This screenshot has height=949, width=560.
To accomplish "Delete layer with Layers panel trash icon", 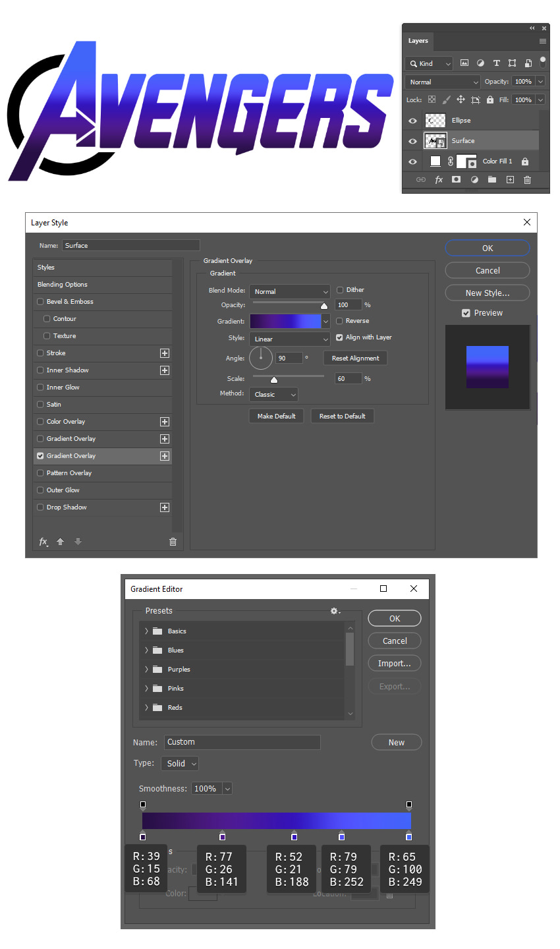I will tap(527, 179).
